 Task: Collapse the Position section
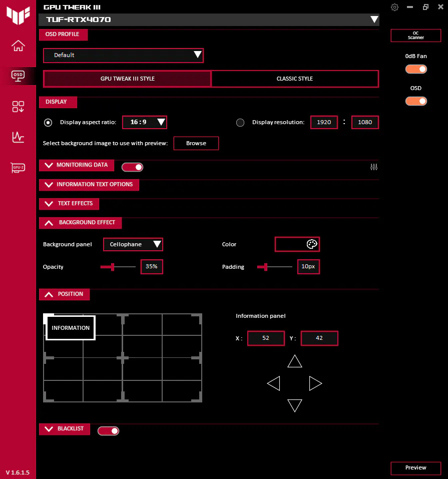64,294
